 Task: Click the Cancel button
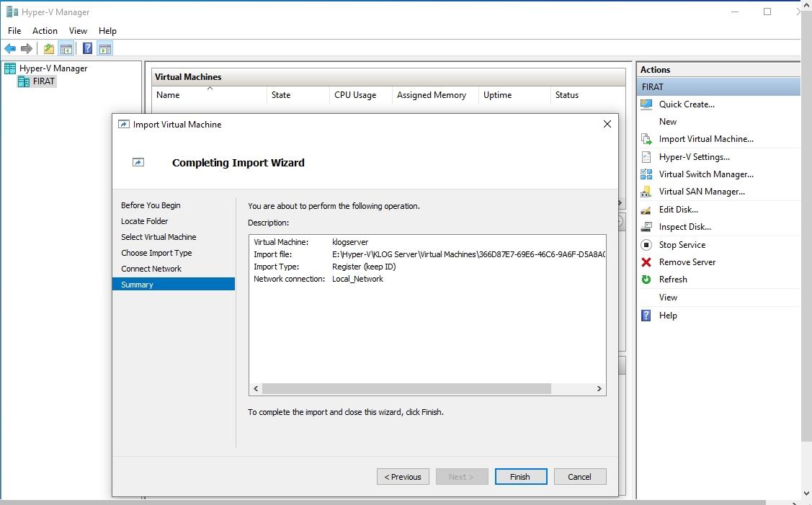click(579, 476)
